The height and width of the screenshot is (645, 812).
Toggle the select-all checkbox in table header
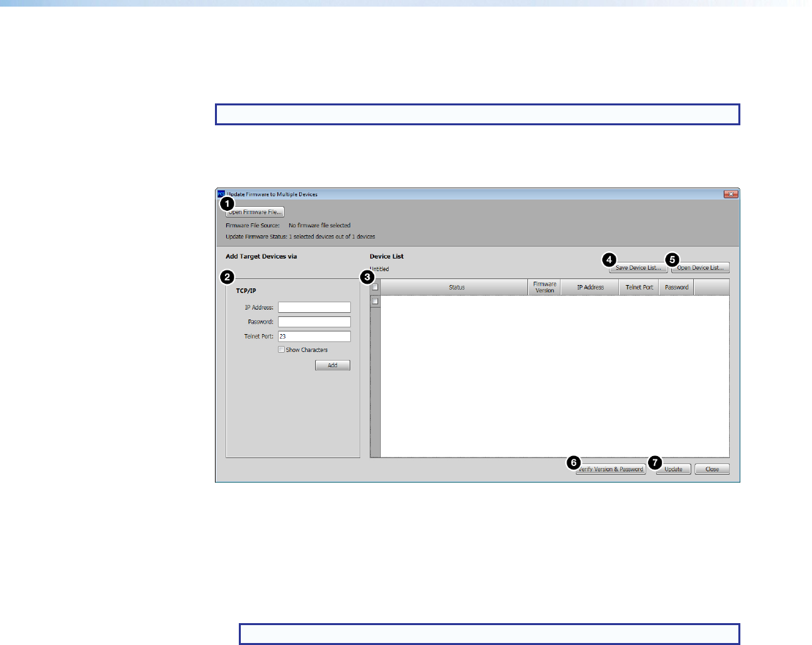point(375,288)
